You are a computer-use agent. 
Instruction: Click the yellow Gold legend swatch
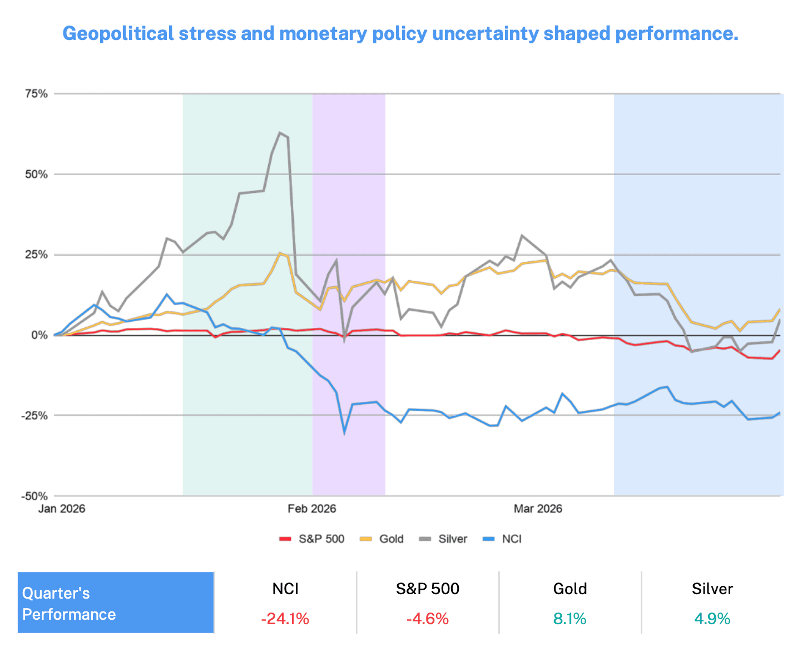coord(365,539)
